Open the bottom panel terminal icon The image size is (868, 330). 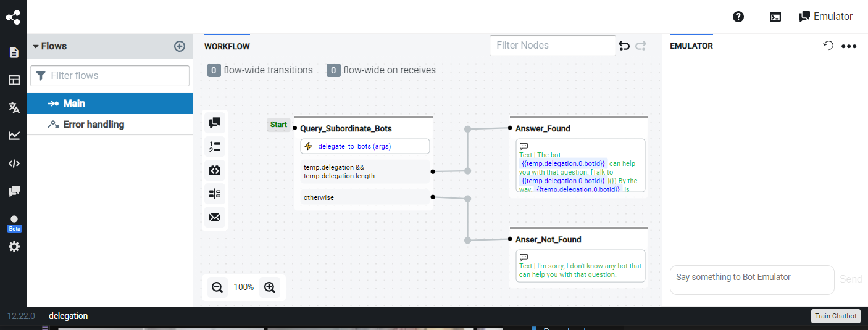point(775,17)
